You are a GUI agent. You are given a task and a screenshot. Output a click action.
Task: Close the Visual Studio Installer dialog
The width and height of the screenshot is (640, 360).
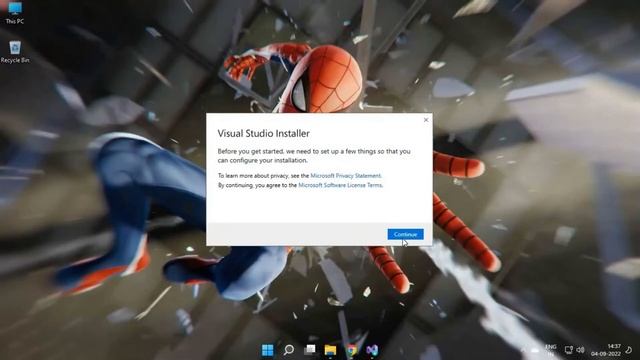(426, 120)
